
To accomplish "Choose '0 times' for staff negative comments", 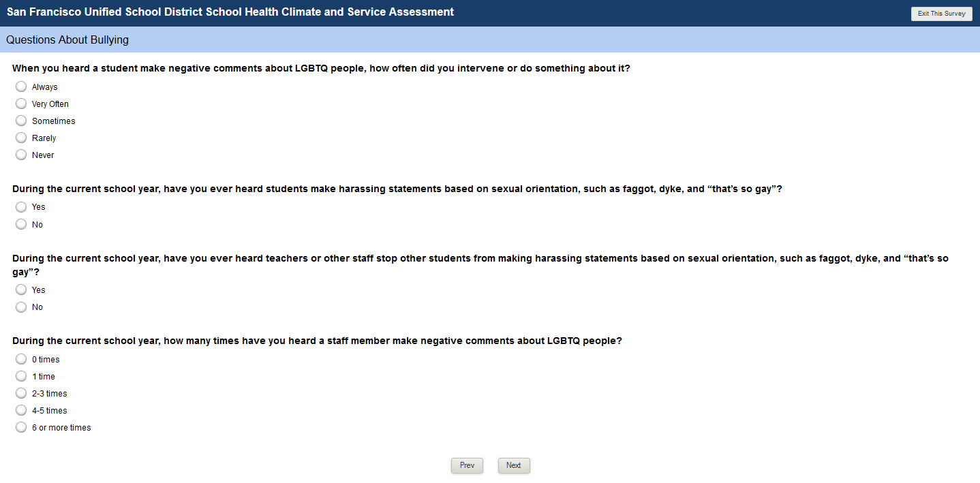I will (x=21, y=359).
